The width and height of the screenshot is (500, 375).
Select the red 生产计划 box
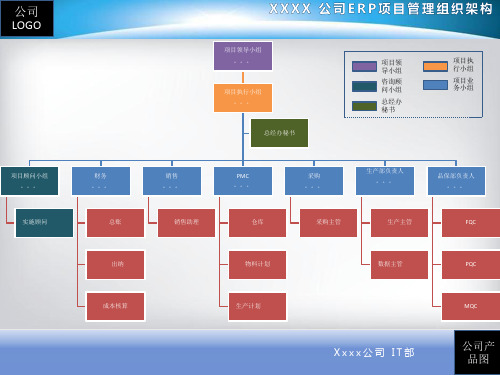click(x=257, y=307)
